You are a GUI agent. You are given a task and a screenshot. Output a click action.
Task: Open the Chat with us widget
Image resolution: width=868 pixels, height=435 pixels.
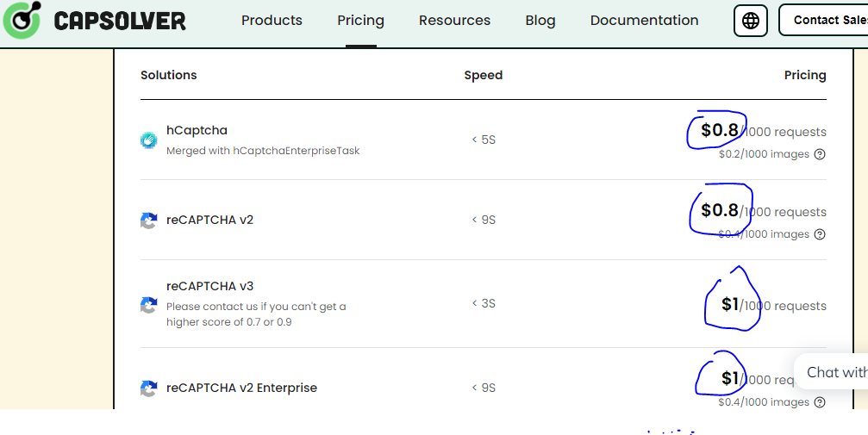[834, 372]
